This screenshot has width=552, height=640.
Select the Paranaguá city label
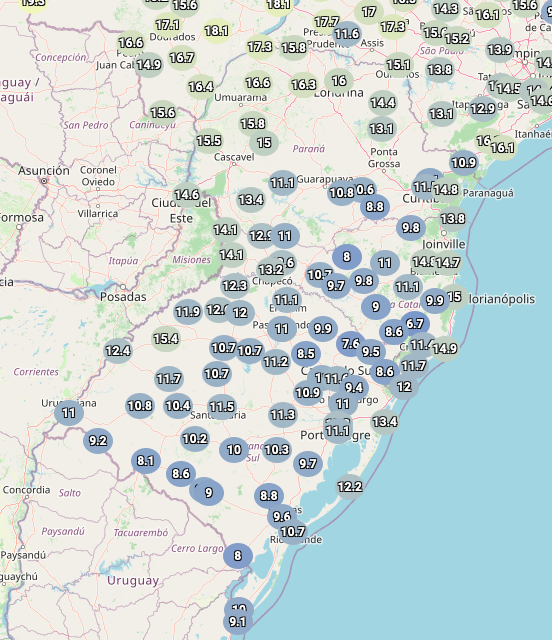click(x=488, y=193)
